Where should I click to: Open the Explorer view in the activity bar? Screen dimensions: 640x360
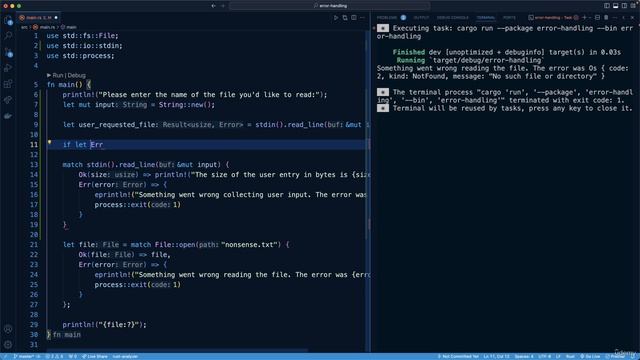pos(8,20)
